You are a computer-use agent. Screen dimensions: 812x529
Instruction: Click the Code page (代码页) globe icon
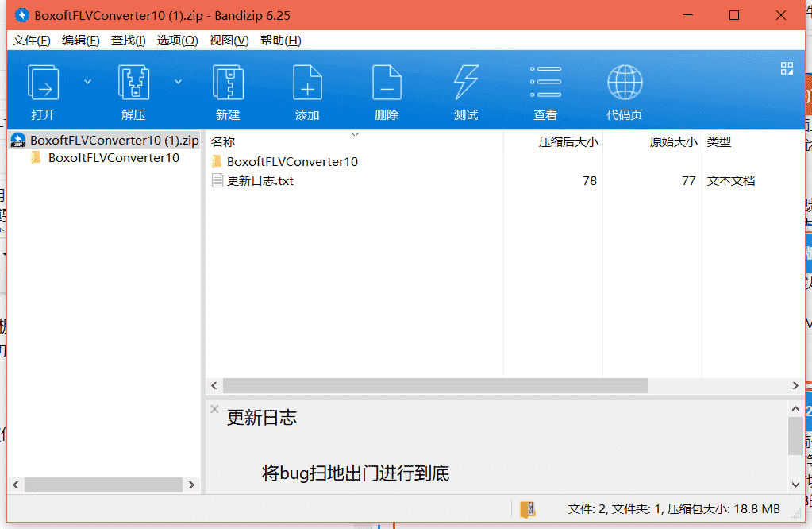[625, 83]
